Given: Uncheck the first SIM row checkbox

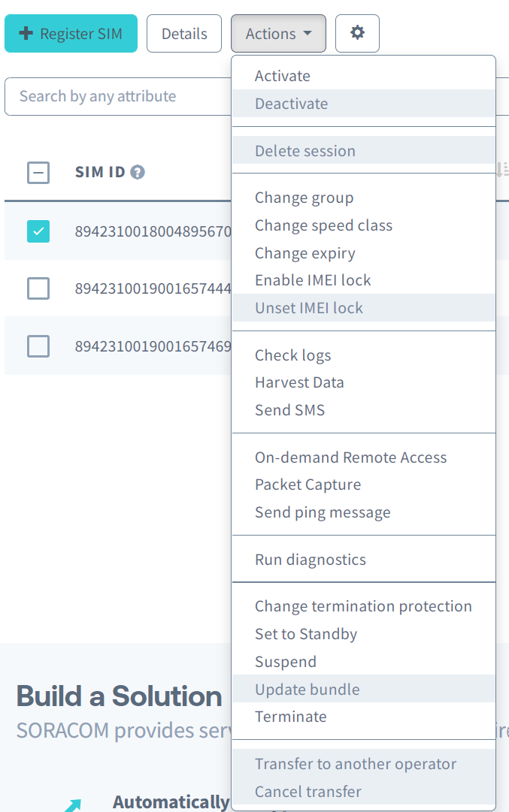Looking at the screenshot, I should 38,231.
